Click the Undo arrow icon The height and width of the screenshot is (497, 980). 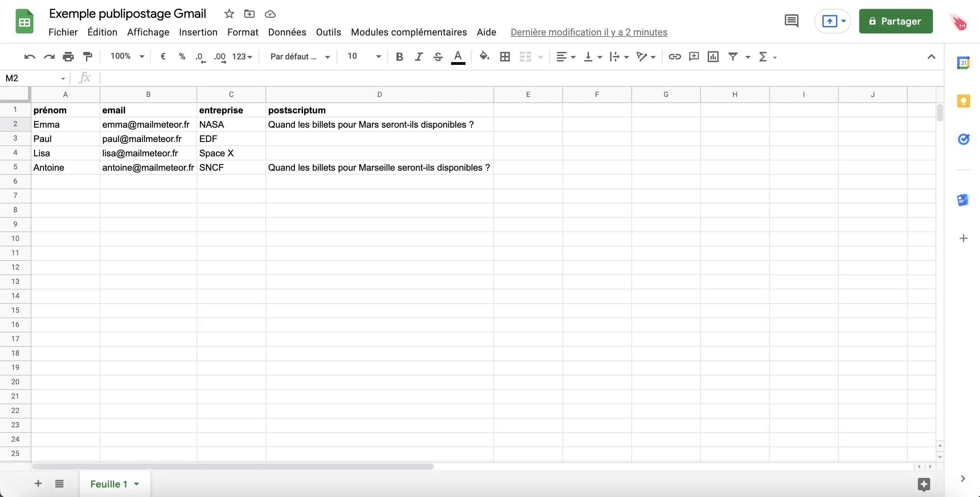point(30,57)
